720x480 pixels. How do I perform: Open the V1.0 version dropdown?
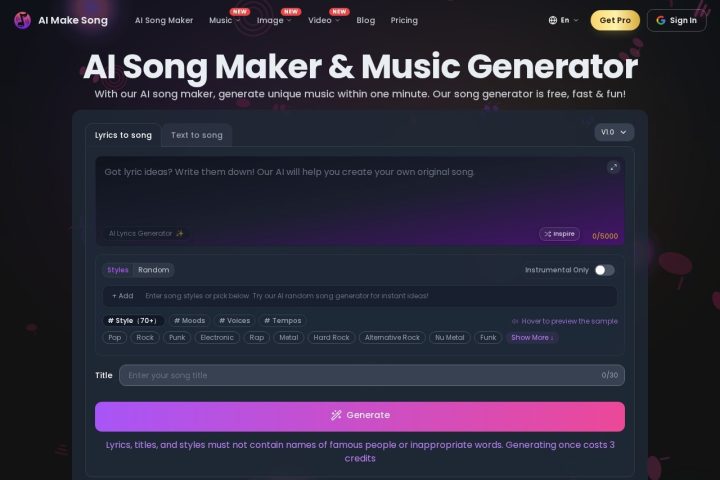point(614,132)
